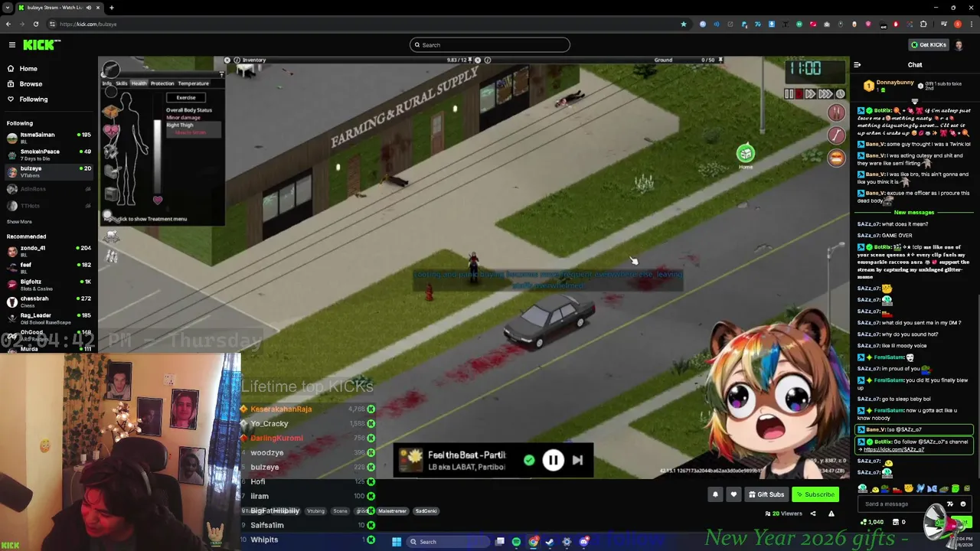Click the Gift Subs button

tap(766, 494)
